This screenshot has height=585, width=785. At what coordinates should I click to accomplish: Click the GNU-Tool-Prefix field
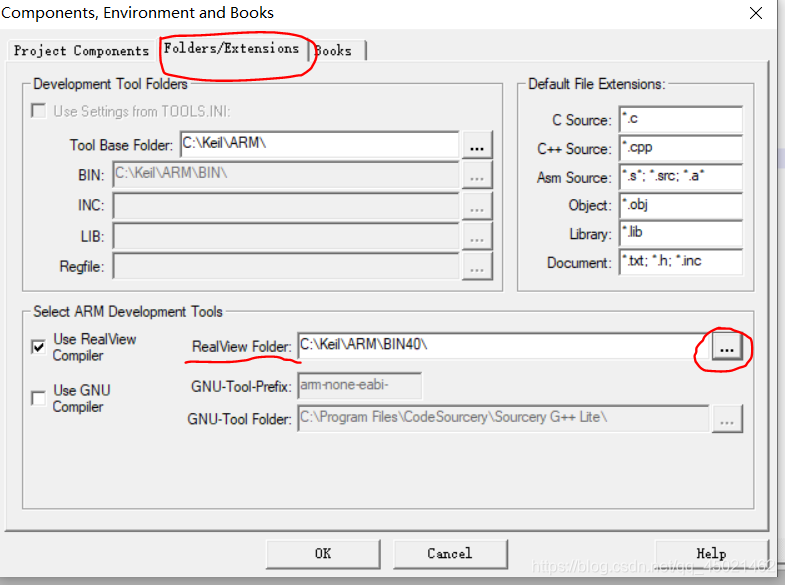click(359, 385)
